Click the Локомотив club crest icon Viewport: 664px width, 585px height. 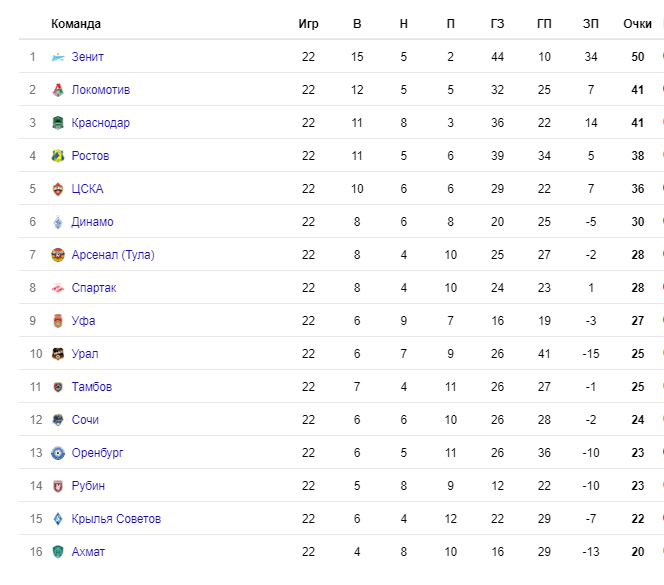click(58, 90)
